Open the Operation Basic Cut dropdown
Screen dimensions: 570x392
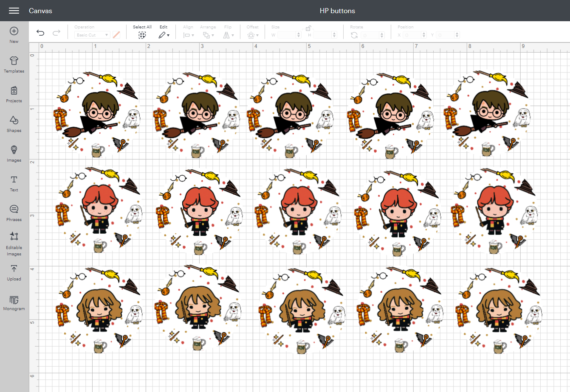point(92,35)
